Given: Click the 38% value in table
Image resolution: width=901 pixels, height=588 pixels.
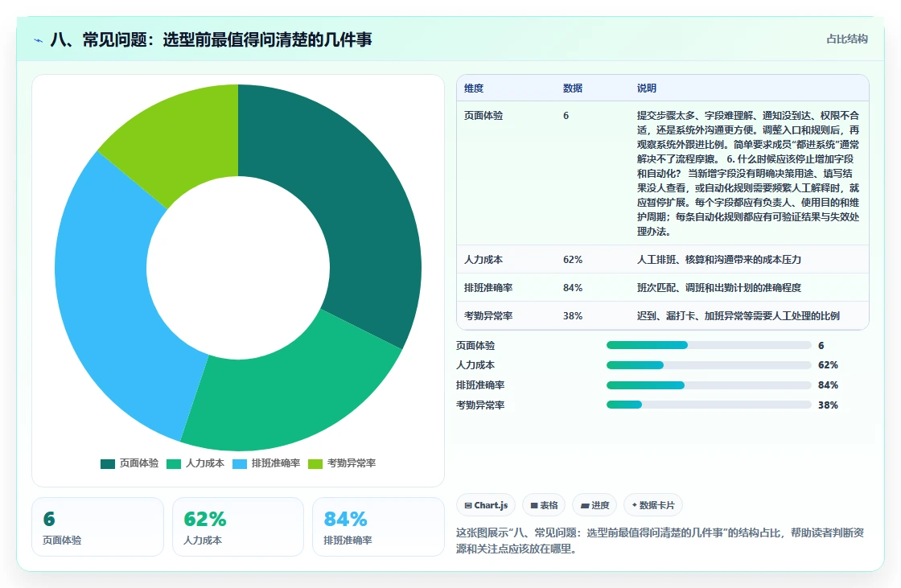Looking at the screenshot, I should [x=573, y=316].
